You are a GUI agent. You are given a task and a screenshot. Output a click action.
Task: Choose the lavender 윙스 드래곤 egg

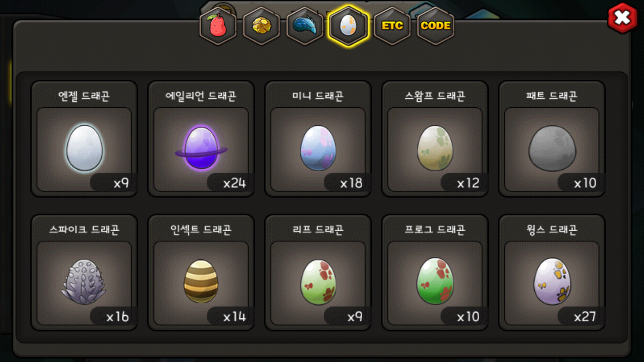click(552, 281)
